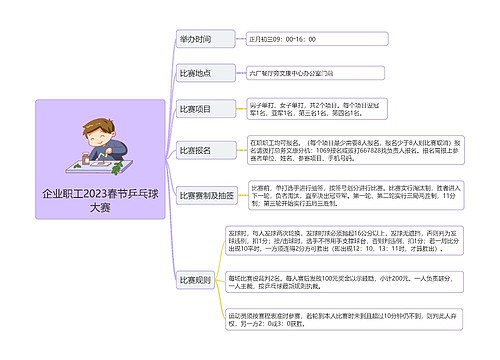Select the 比赛地点 branch node

(206, 73)
